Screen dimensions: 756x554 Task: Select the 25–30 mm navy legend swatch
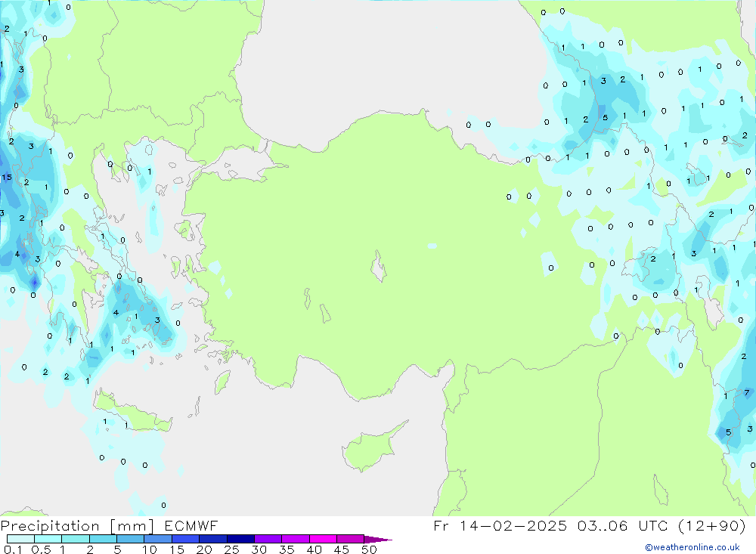pos(240,539)
